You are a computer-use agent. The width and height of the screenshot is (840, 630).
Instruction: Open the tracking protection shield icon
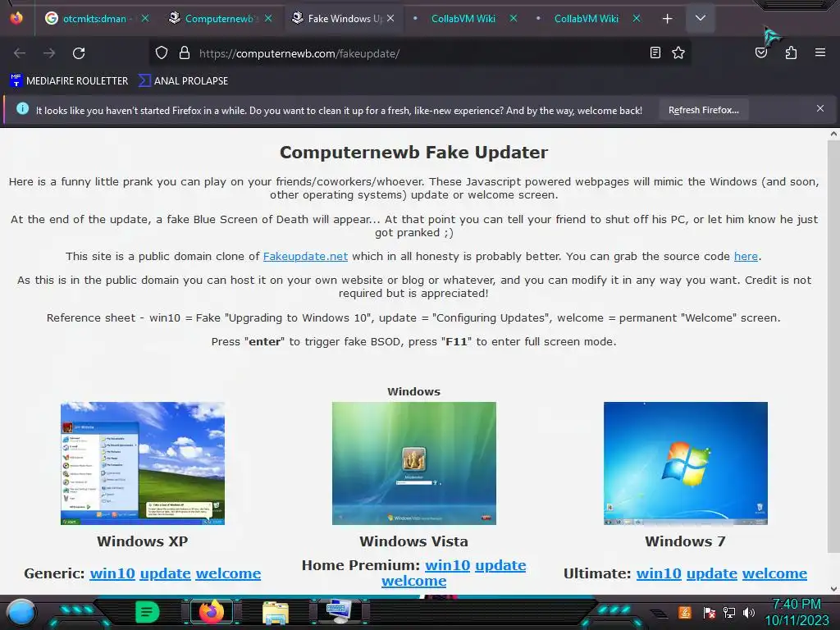(x=162, y=52)
